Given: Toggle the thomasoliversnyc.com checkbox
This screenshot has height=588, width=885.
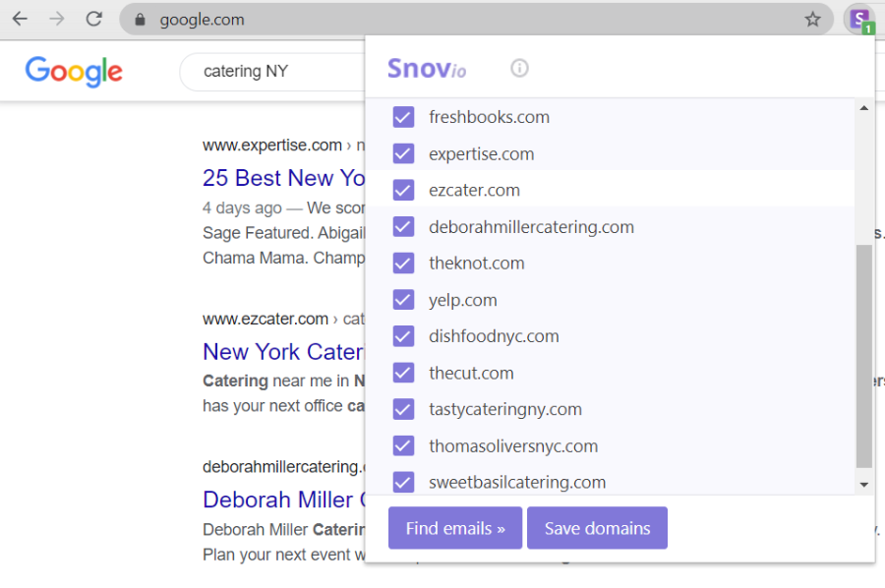Looking at the screenshot, I should click(403, 445).
